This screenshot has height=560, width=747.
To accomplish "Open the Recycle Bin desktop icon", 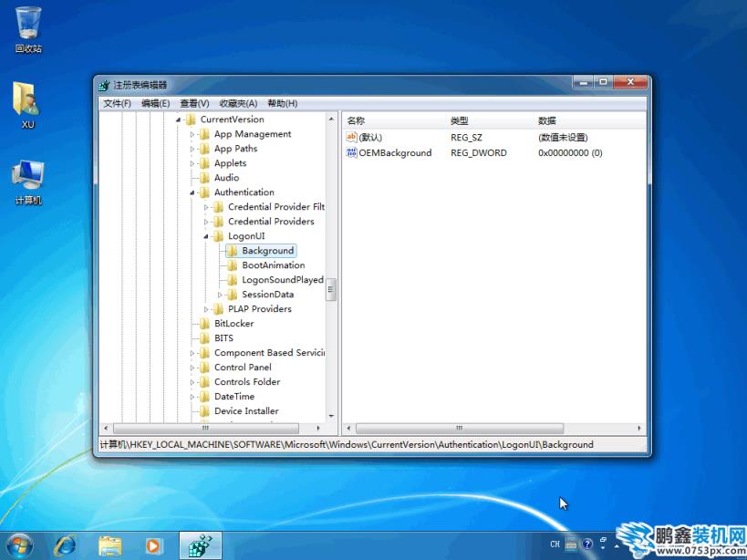I will tap(28, 29).
